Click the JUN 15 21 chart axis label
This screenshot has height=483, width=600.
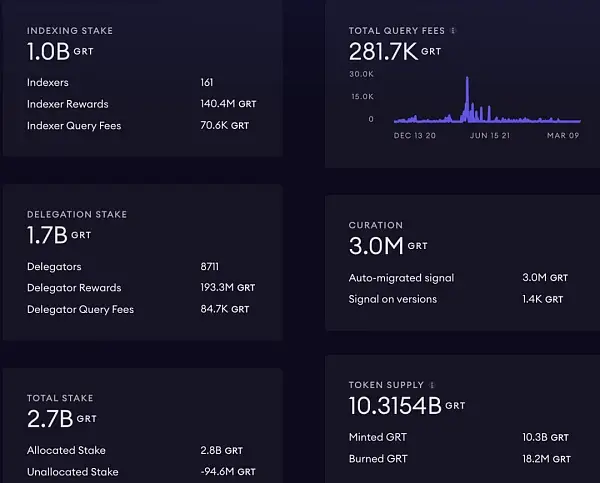coord(490,135)
